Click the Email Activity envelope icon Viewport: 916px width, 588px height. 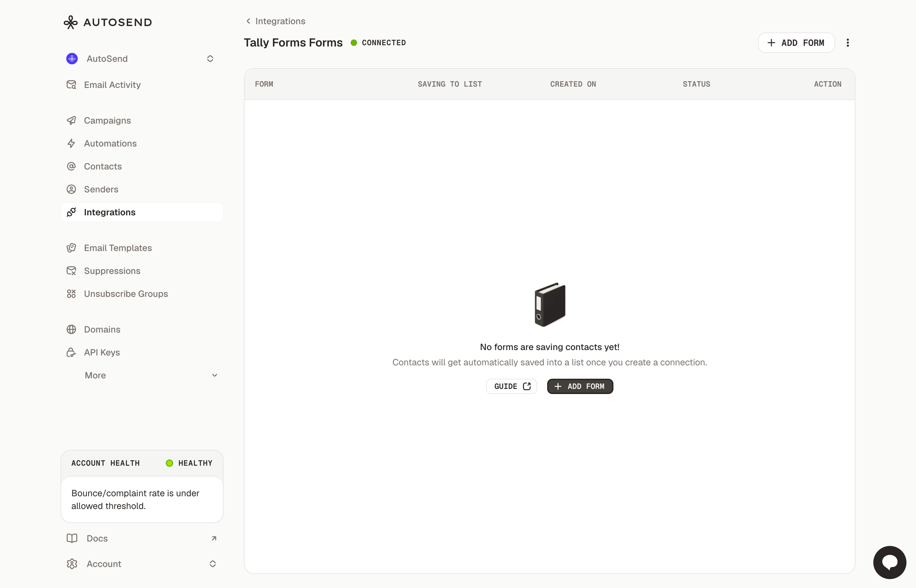click(71, 85)
